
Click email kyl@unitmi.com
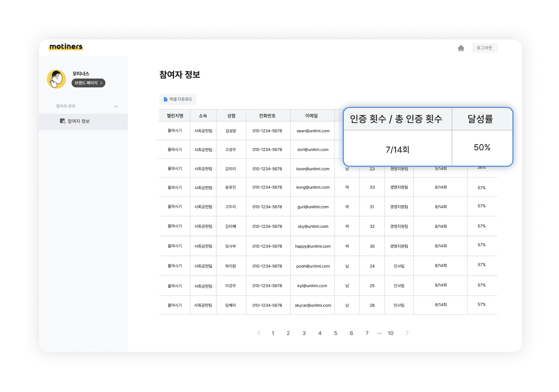point(312,286)
